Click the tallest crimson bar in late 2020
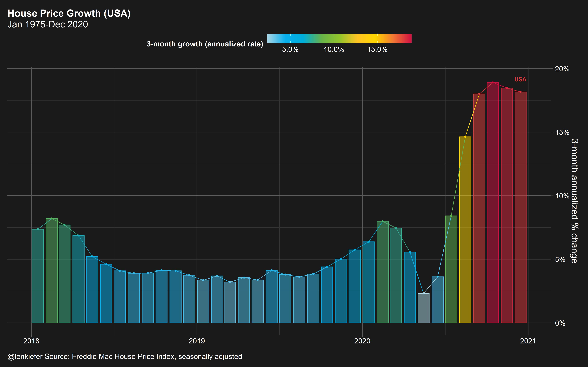Image resolution: width=588 pixels, height=367 pixels. 493,203
